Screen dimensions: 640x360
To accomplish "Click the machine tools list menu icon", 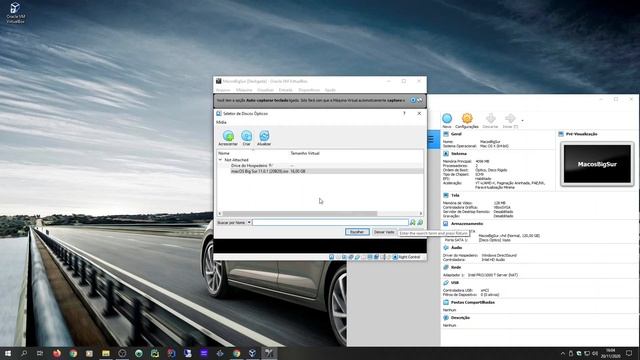I will point(431,140).
